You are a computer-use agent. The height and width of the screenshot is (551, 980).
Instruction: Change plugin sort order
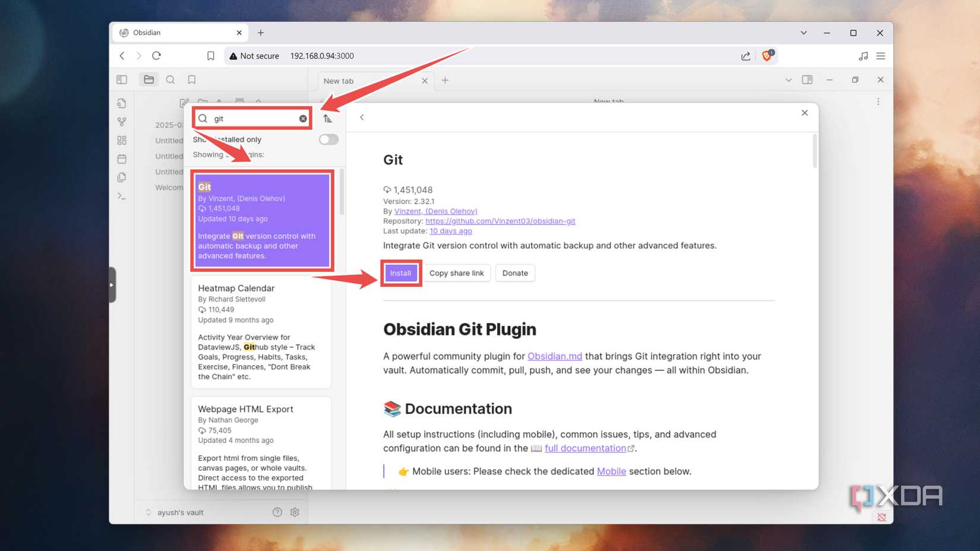pyautogui.click(x=328, y=119)
